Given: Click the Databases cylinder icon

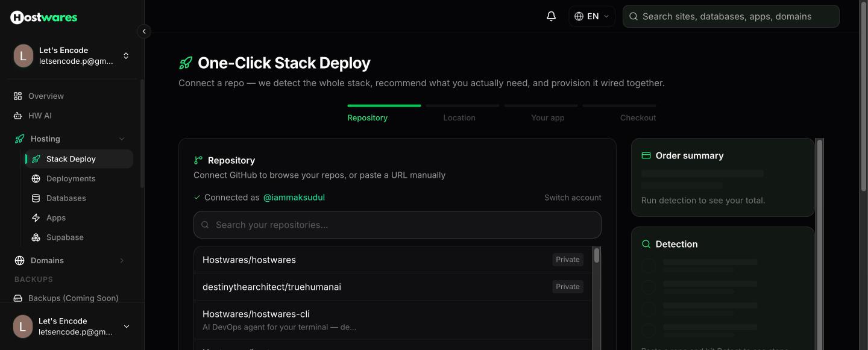Looking at the screenshot, I should coord(36,198).
